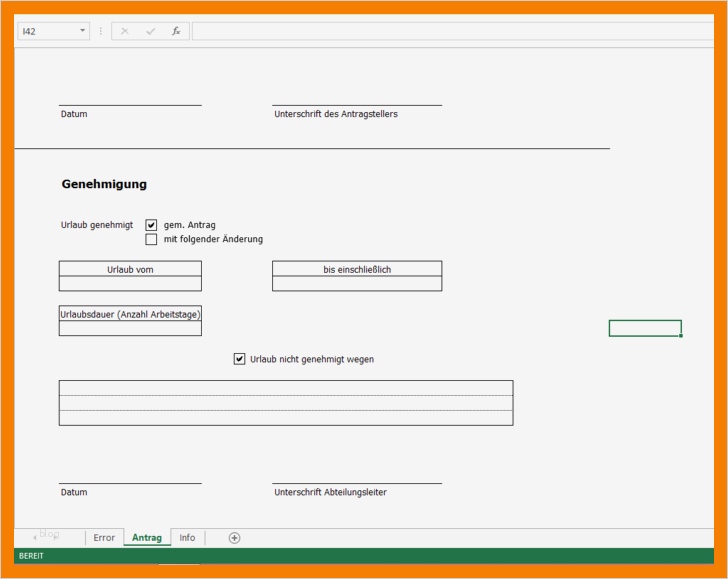The image size is (728, 579).
Task: Select the Antrag sheet tab
Action: click(x=147, y=538)
